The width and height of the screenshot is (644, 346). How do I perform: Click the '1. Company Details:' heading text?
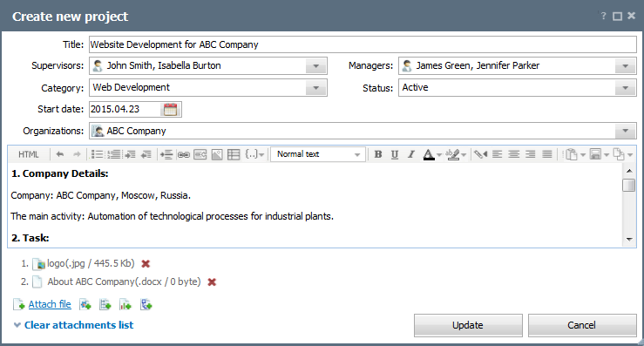(59, 173)
